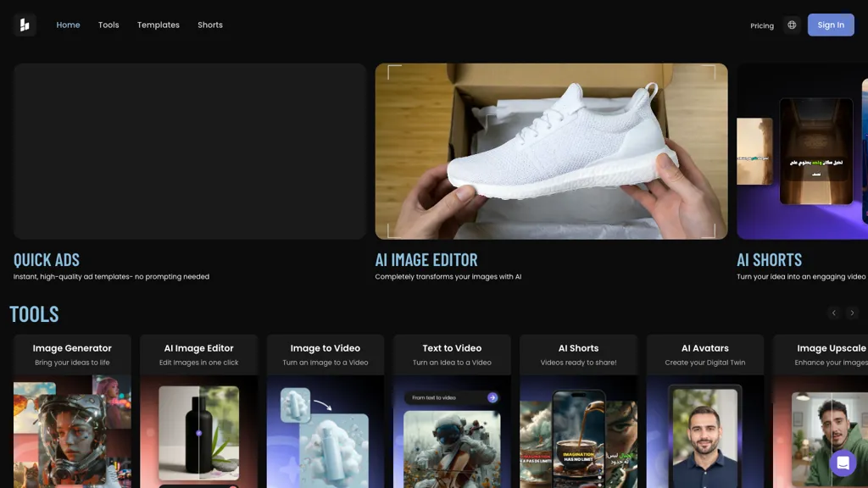This screenshot has height=488, width=868.
Task: Select the AI Image Editor sneaker banner
Action: 551,152
